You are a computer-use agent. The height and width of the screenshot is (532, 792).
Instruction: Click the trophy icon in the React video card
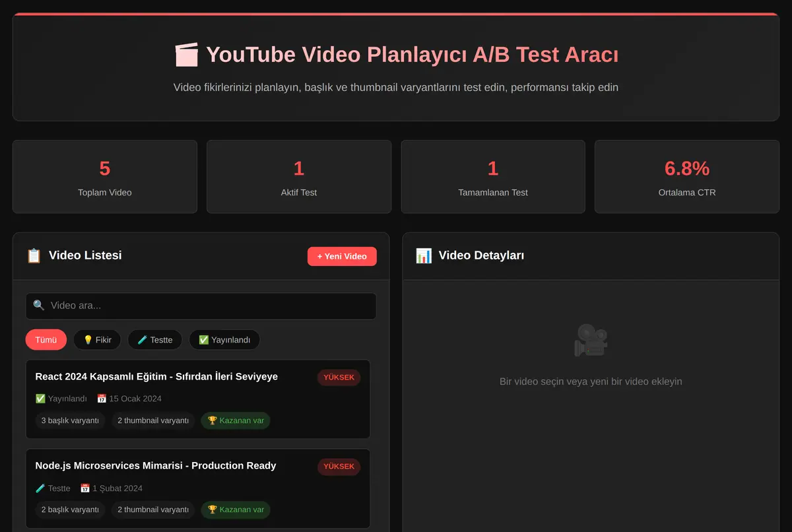tap(212, 420)
